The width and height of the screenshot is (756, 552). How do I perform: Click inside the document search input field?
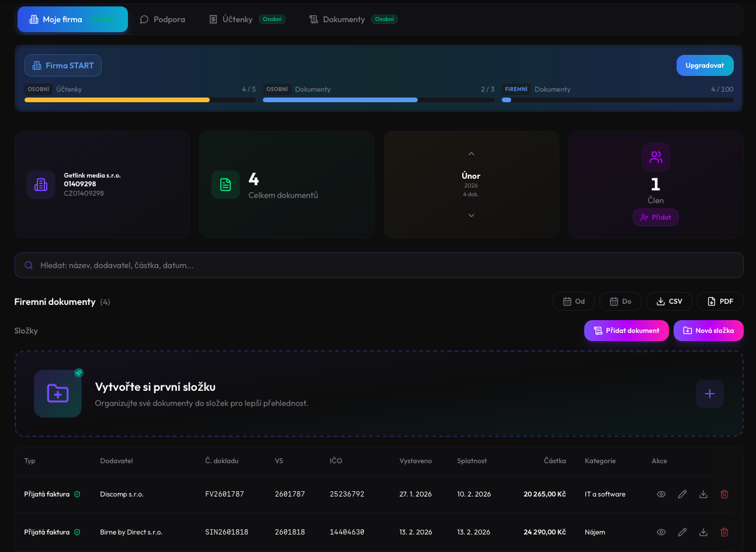coord(234,265)
